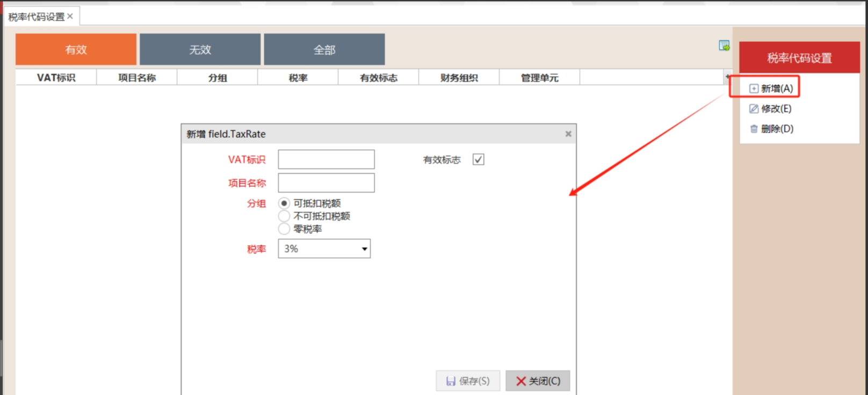
Task: Select the 可抵扣税额 radio option
Action: 284,203
